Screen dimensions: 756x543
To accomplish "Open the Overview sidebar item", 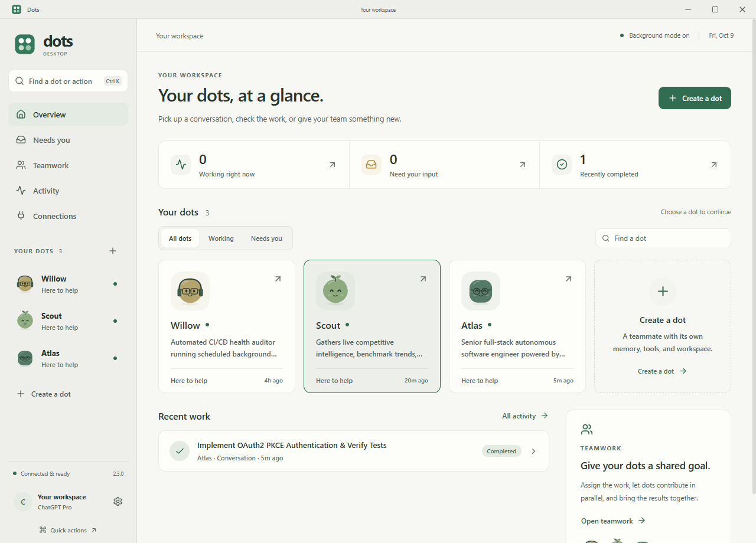I will 68,115.
